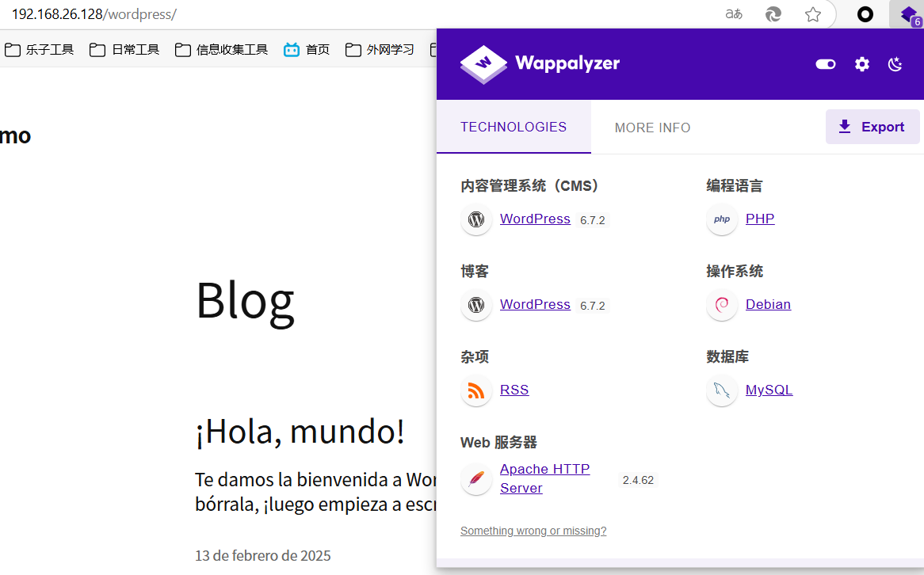Open WordPress link under 博客 category
The width and height of the screenshot is (924, 575).
[x=535, y=304]
